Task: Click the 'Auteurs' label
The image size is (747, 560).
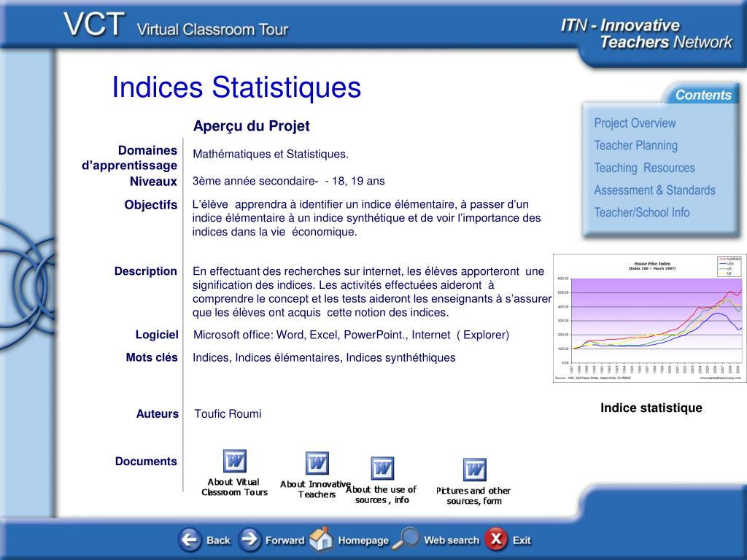Action: [x=158, y=414]
